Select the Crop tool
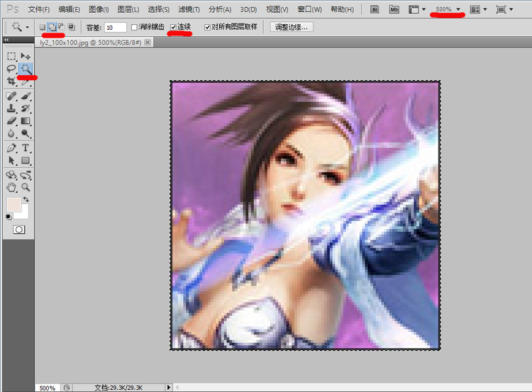The image size is (532, 392). tap(11, 81)
